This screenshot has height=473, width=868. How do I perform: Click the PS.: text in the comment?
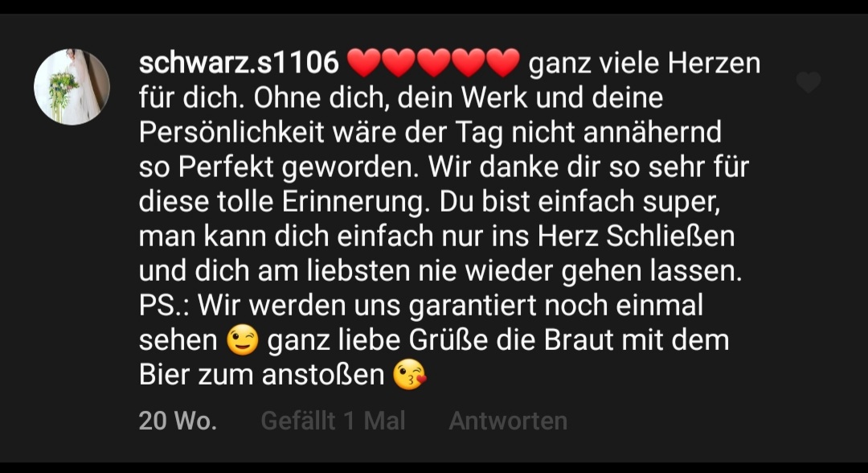pos(164,305)
